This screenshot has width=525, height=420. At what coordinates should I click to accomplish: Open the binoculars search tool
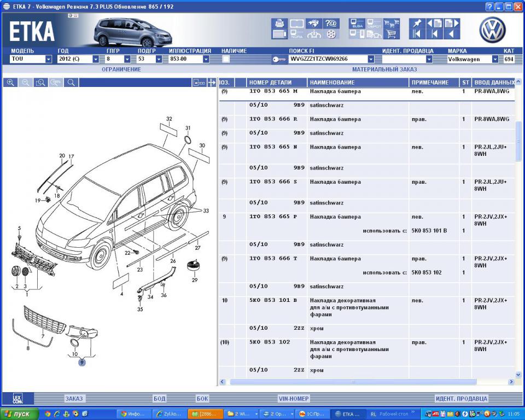tap(314, 24)
